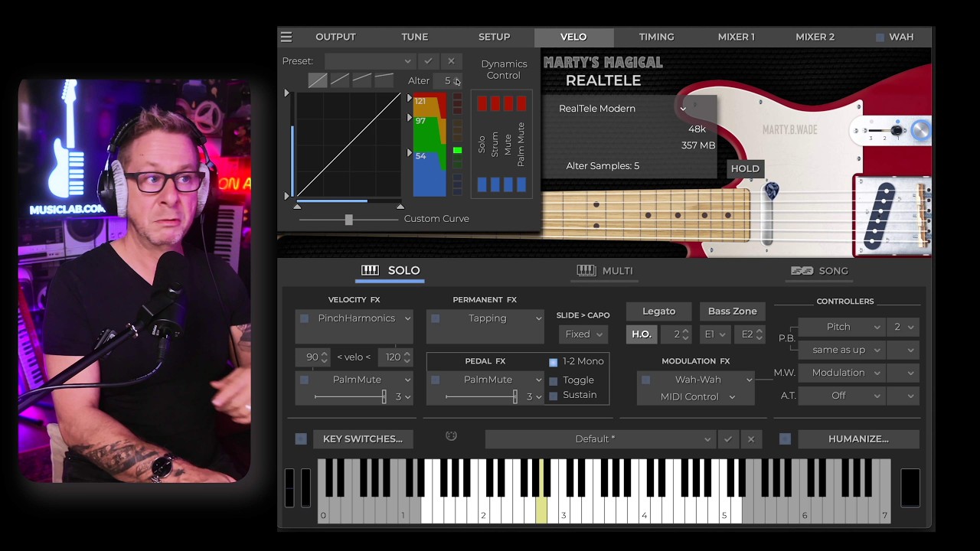Click the Bass Zone button
Viewport: 980px width, 551px height.
point(732,311)
